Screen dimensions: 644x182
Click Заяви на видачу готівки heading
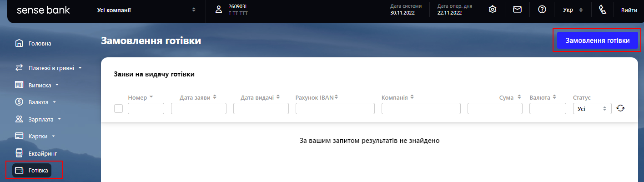point(154,74)
